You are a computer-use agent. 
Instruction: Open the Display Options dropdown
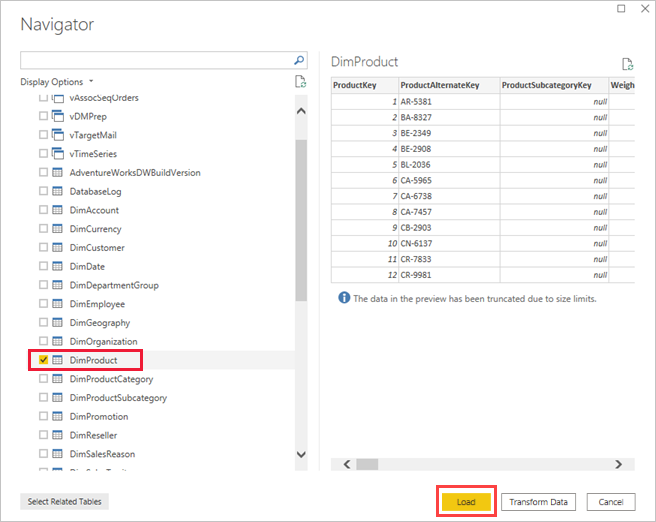coord(57,82)
